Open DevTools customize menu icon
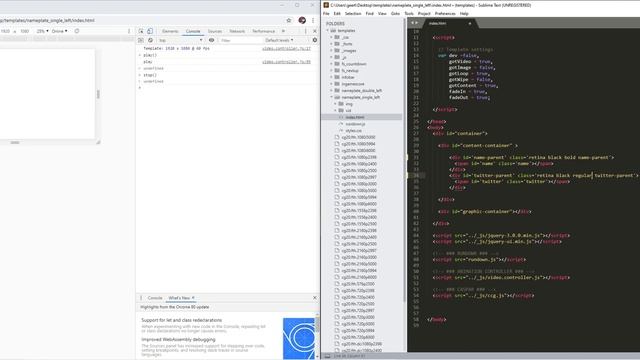640x360 pixels. point(305,31)
